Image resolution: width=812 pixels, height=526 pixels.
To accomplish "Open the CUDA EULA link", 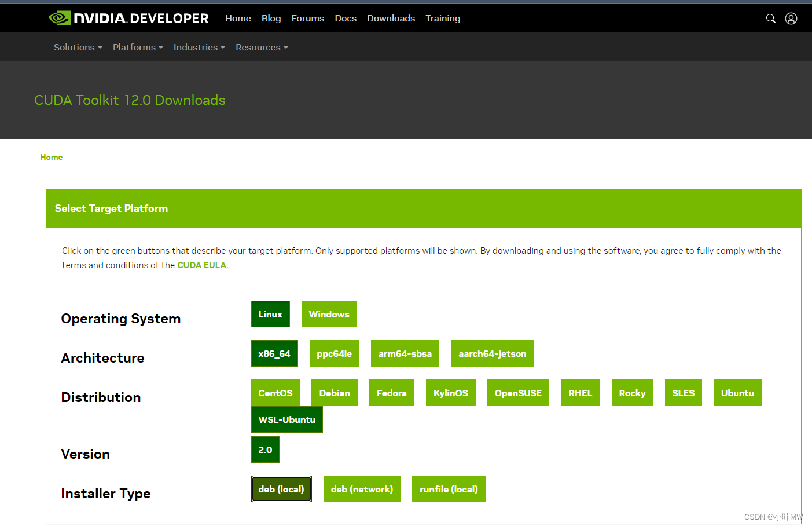I will point(201,265).
